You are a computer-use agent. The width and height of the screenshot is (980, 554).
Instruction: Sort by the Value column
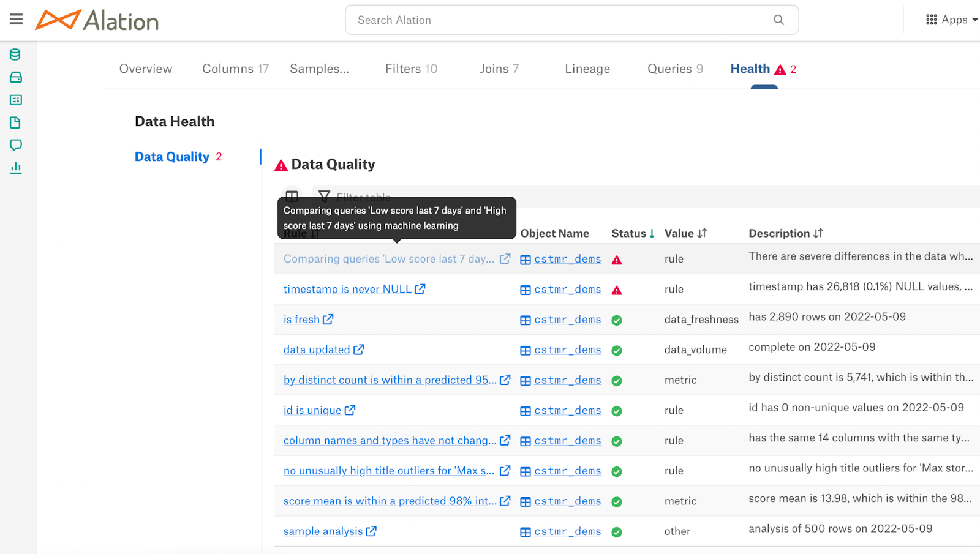tap(686, 233)
